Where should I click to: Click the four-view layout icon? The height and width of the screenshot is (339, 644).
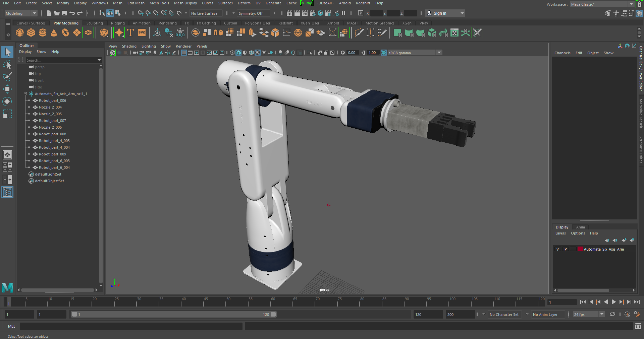click(7, 167)
